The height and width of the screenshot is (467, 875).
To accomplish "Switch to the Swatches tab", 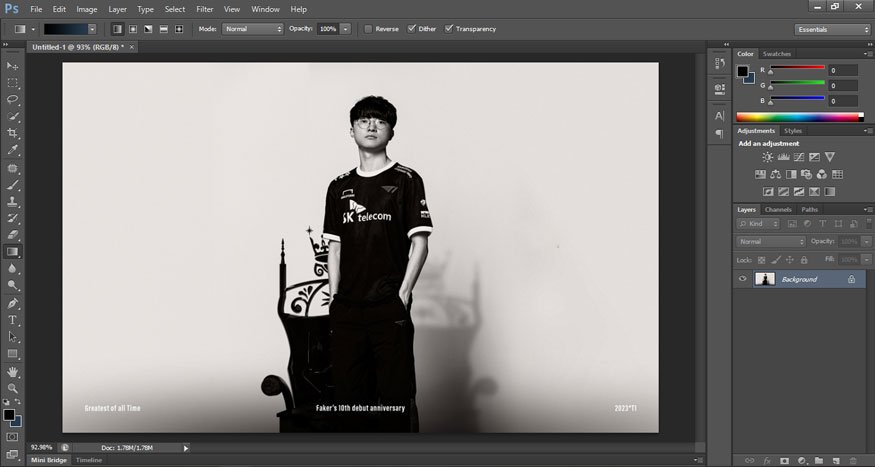I will point(777,54).
